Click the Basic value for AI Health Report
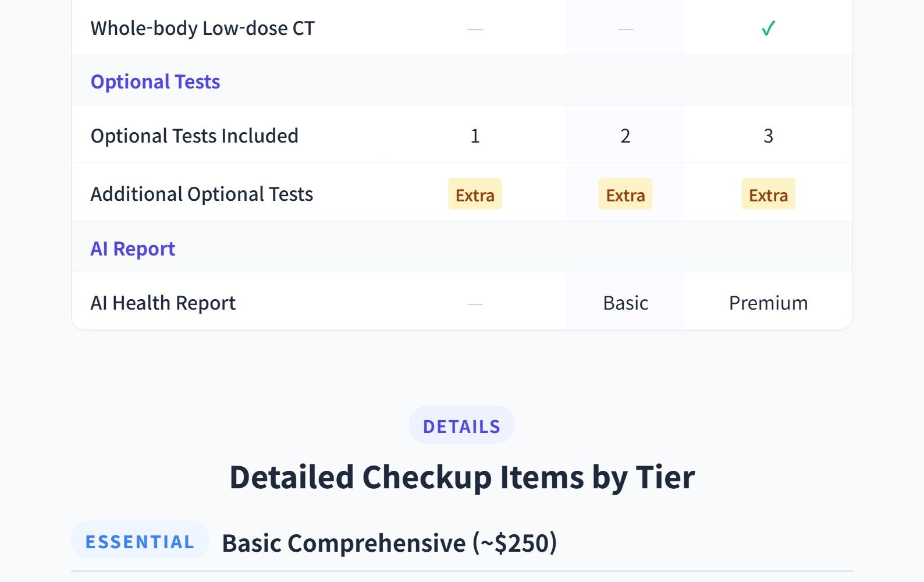This screenshot has width=924, height=582. [625, 303]
